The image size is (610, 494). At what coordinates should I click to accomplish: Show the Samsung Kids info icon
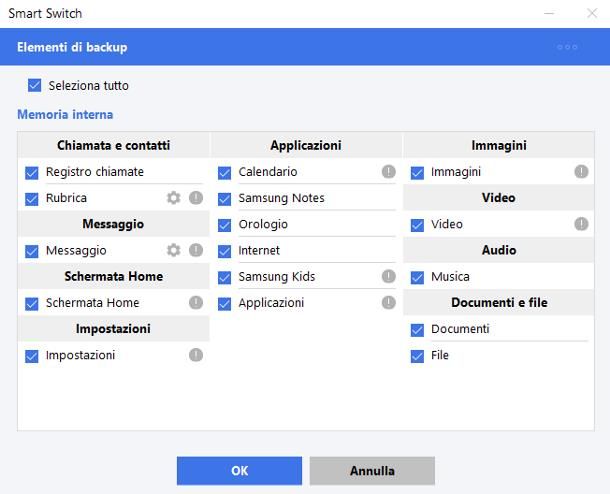[x=389, y=276]
